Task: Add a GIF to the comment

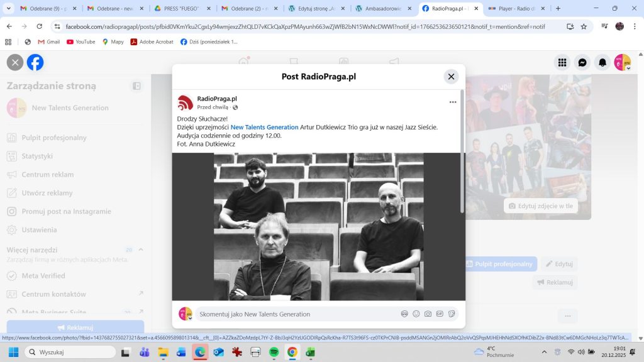Action: 440,314
